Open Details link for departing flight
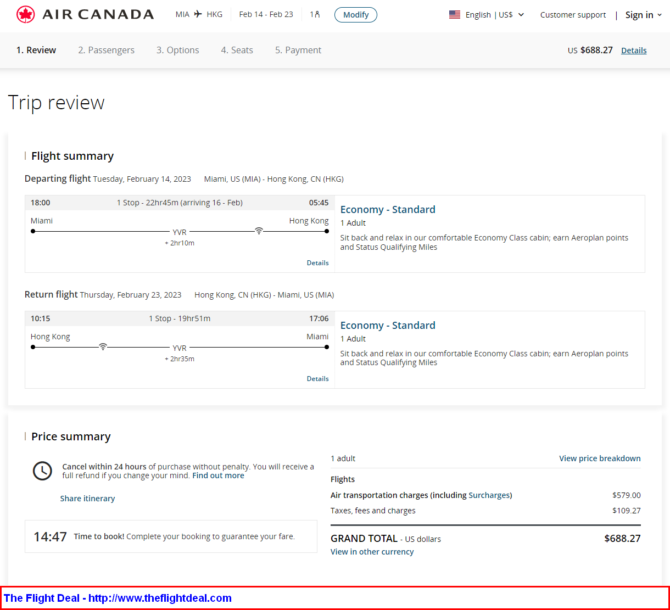The image size is (670, 610). (317, 263)
